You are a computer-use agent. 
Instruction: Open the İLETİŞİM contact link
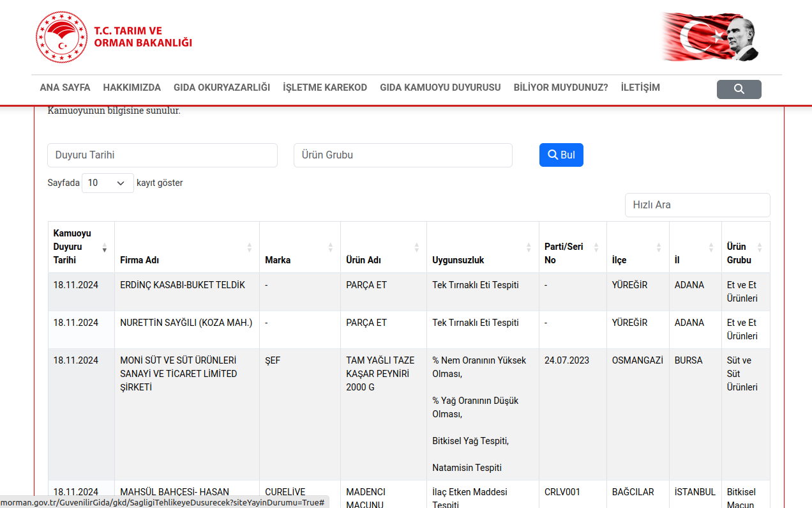[x=640, y=88]
